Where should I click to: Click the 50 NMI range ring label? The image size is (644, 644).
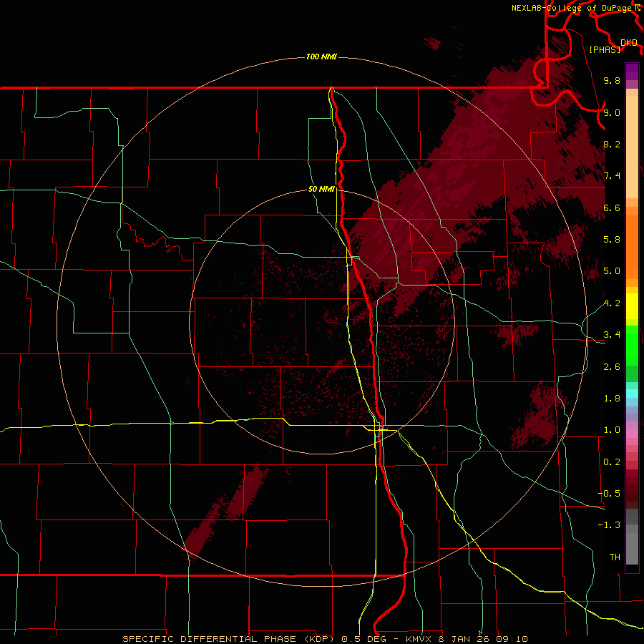point(321,189)
